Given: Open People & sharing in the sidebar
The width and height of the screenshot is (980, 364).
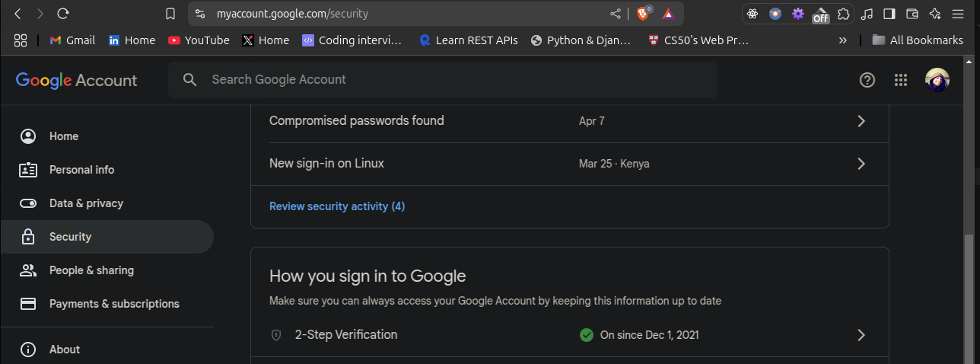Looking at the screenshot, I should [x=107, y=270].
